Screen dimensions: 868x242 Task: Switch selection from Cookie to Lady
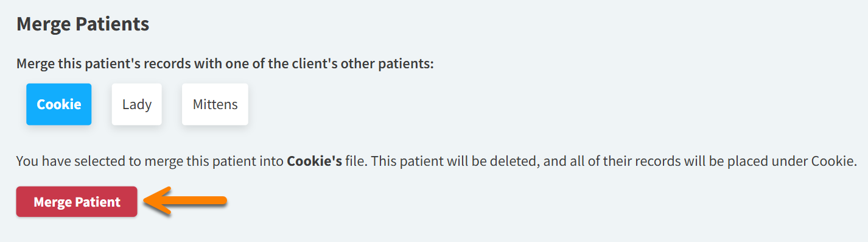(x=136, y=104)
